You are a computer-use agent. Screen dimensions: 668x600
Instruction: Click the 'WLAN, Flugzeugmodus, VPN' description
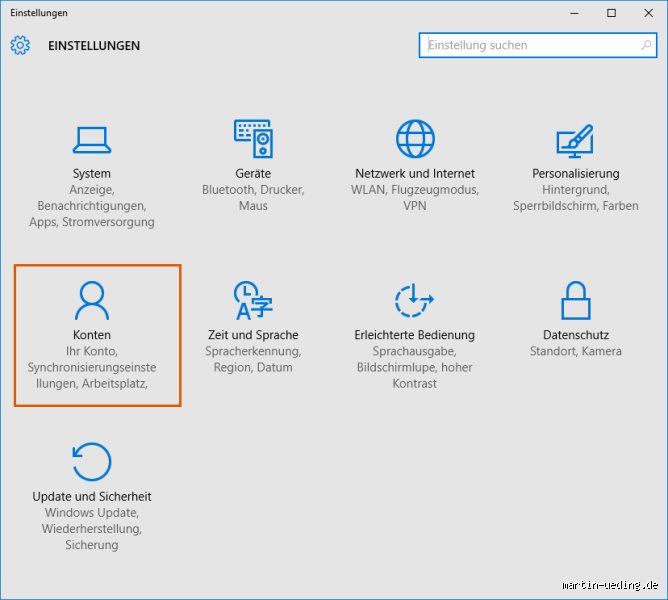point(415,198)
